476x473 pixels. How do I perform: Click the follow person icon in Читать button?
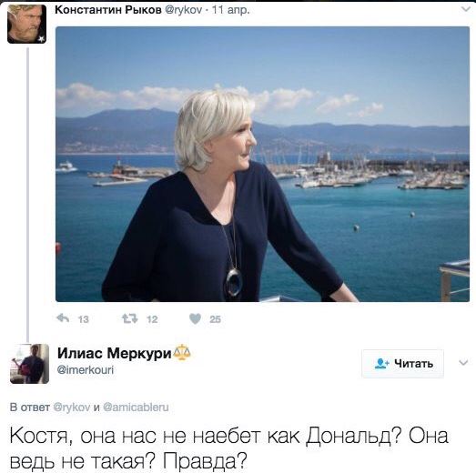(381, 363)
